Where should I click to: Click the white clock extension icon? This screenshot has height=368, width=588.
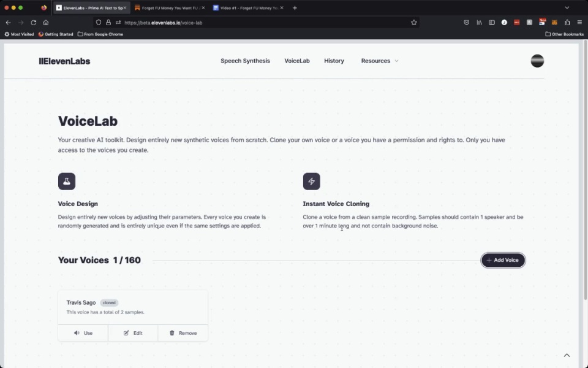[x=504, y=23]
